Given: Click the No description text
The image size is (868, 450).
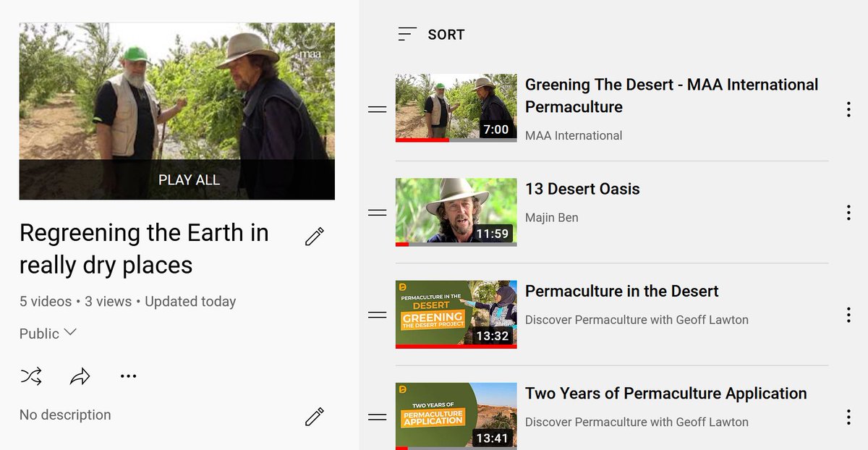Looking at the screenshot, I should pos(65,415).
